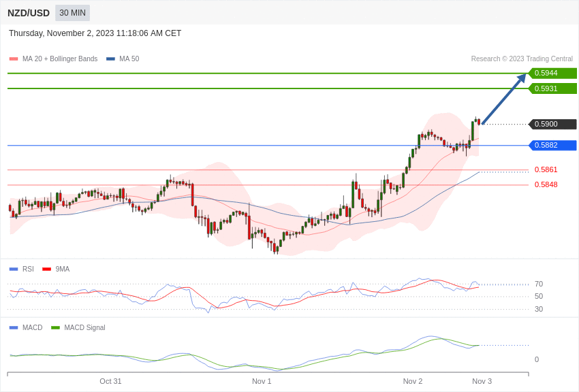The height and width of the screenshot is (392, 579).
Task: Click the 9MA legend color swatch
Action: (47, 269)
